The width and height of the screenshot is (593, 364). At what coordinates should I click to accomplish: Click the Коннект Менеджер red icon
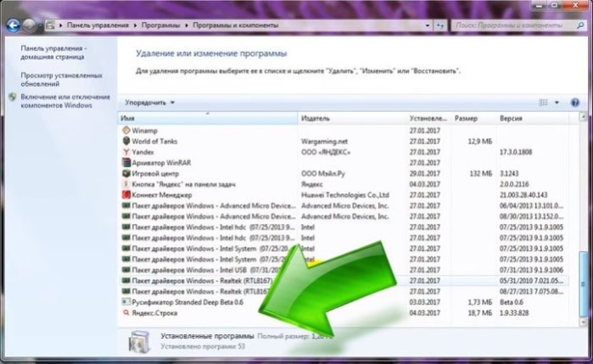(126, 195)
